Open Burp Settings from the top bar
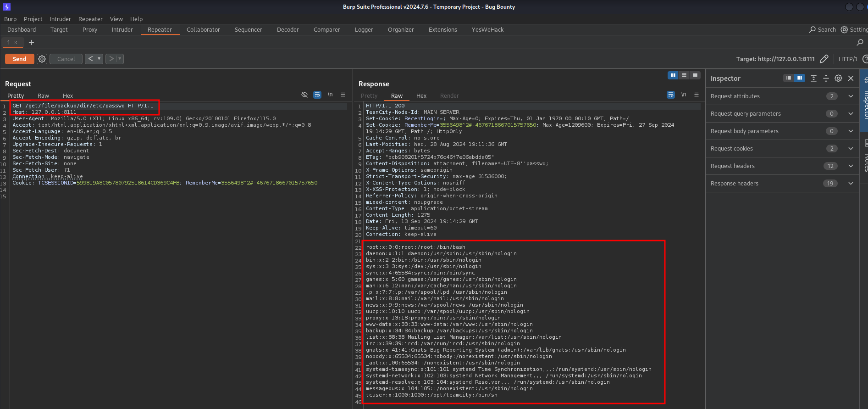Viewport: 868px width, 409px height. 854,29
